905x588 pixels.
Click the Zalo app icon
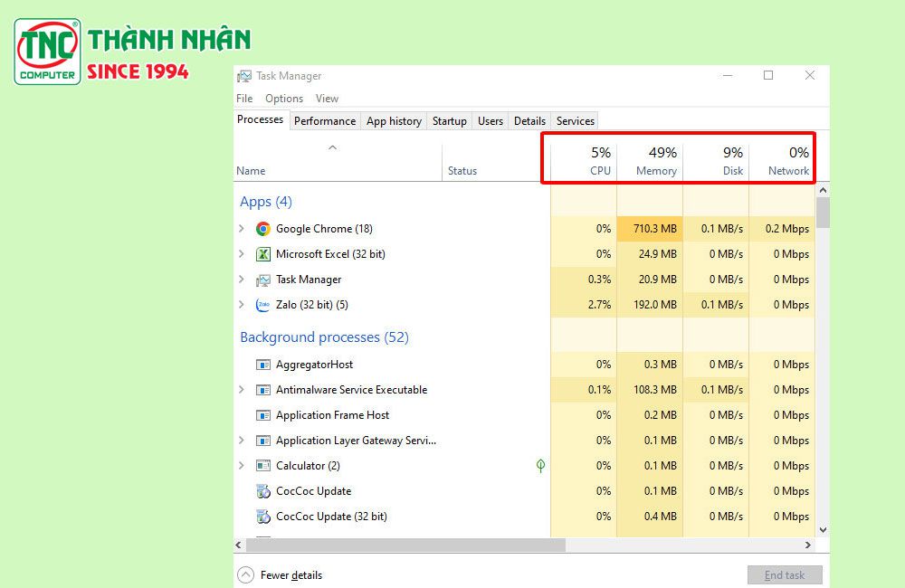[x=263, y=305]
